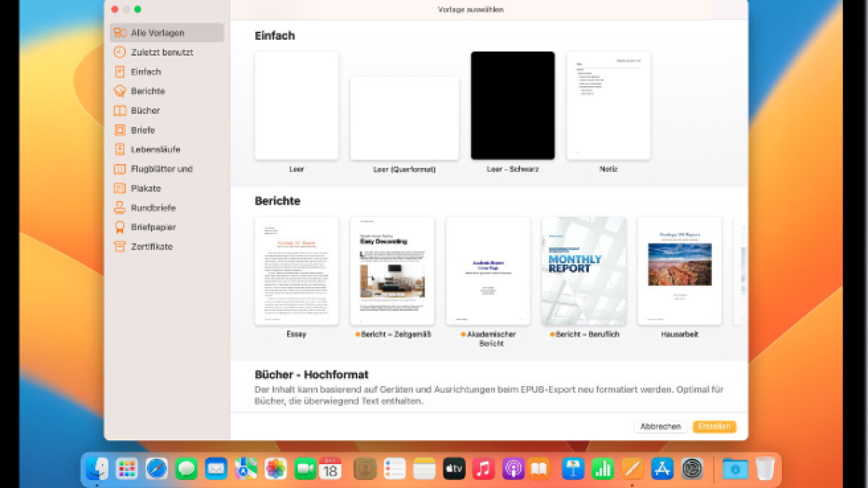Open the Calendar icon showing 18
The height and width of the screenshot is (488, 868).
coord(331,468)
